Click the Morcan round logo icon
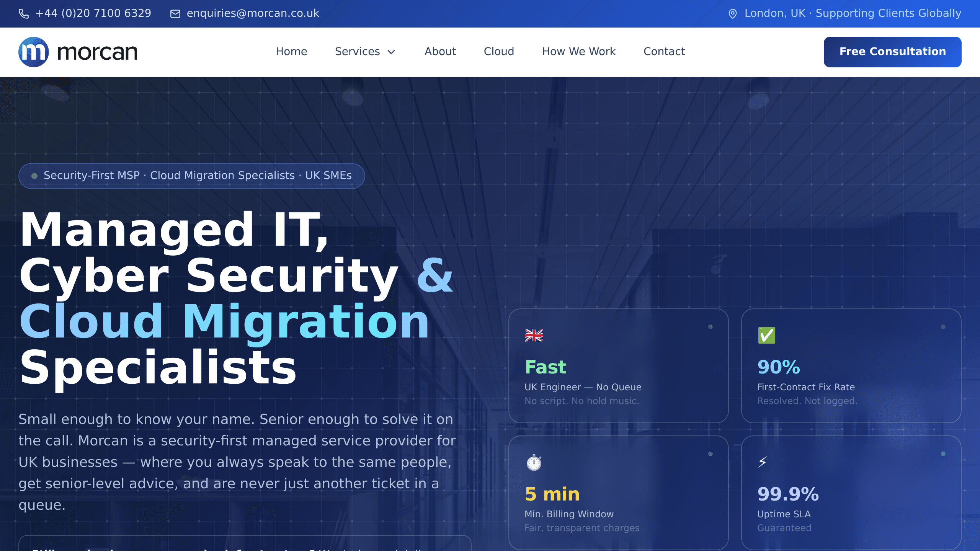Viewport: 980px width, 551px height. point(34,52)
